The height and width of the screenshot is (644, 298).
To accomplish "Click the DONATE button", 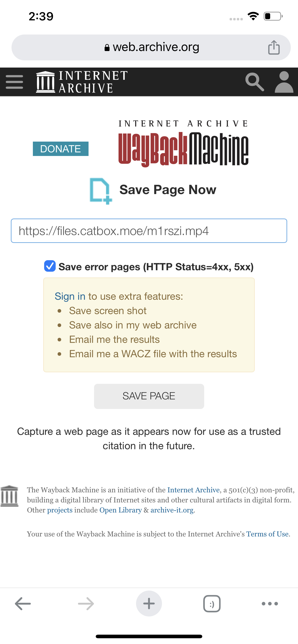I will click(61, 149).
